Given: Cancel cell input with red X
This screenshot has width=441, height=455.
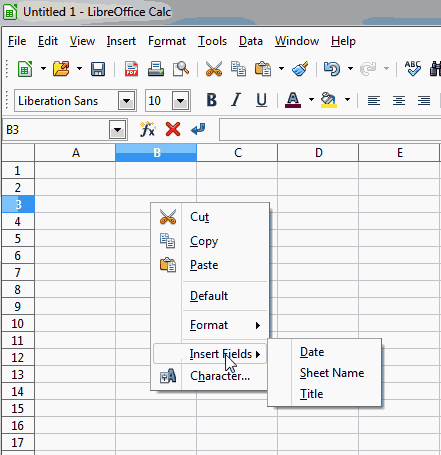Looking at the screenshot, I should 173,129.
